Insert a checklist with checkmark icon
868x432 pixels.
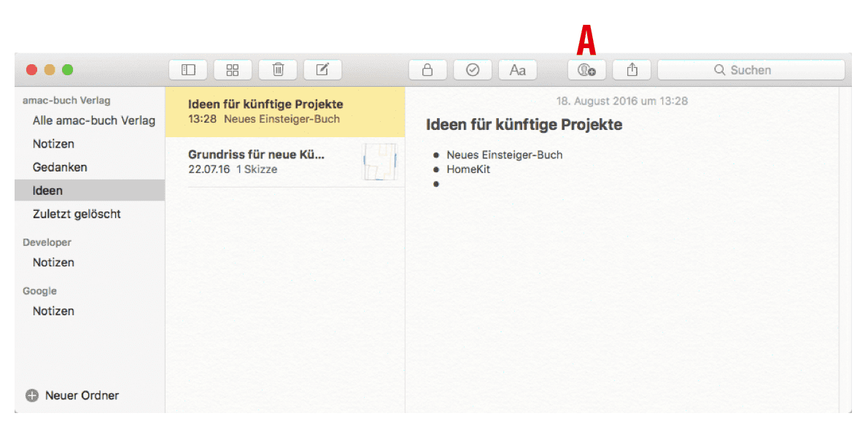(472, 70)
